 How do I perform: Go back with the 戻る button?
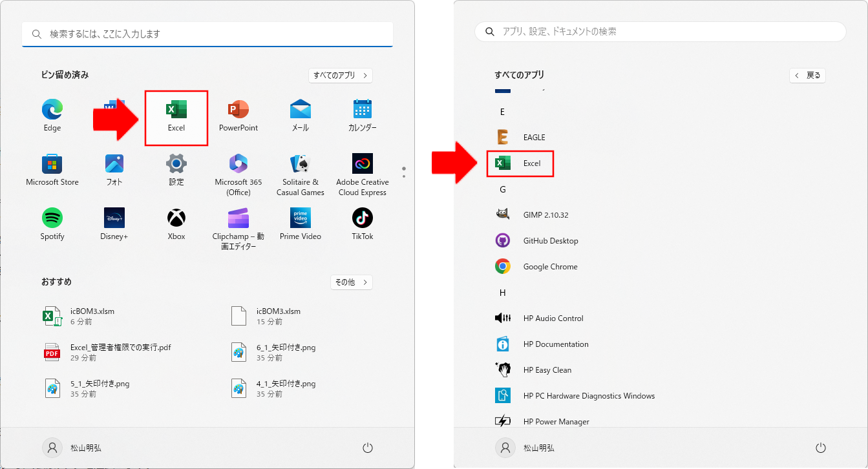point(807,76)
